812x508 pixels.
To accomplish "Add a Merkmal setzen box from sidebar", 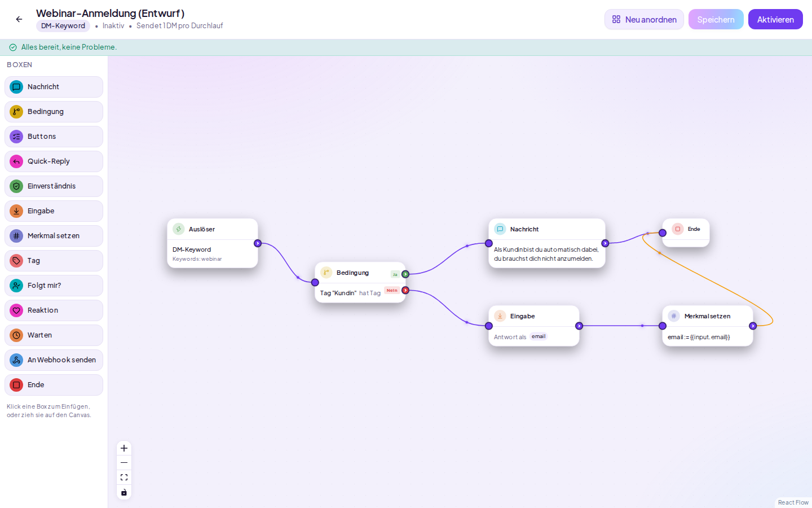I will pos(54,236).
